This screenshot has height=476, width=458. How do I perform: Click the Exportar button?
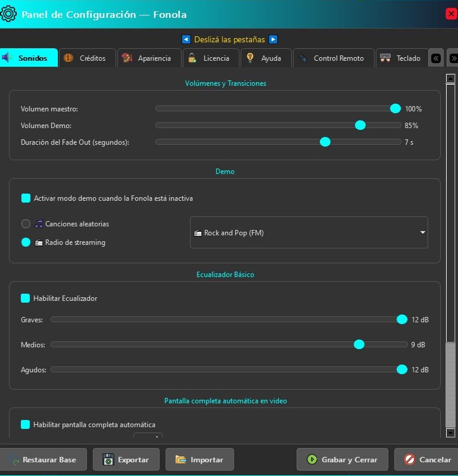(126, 459)
